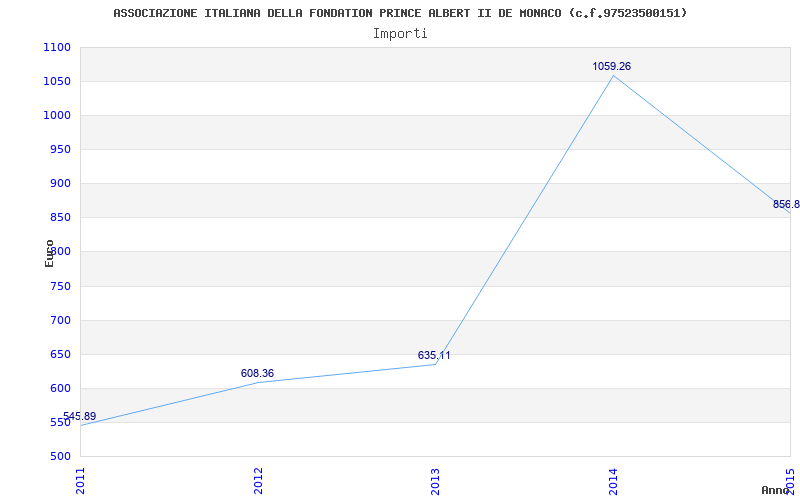Click the 'Anno' x-axis title
The height and width of the screenshot is (500, 800).
[775, 490]
